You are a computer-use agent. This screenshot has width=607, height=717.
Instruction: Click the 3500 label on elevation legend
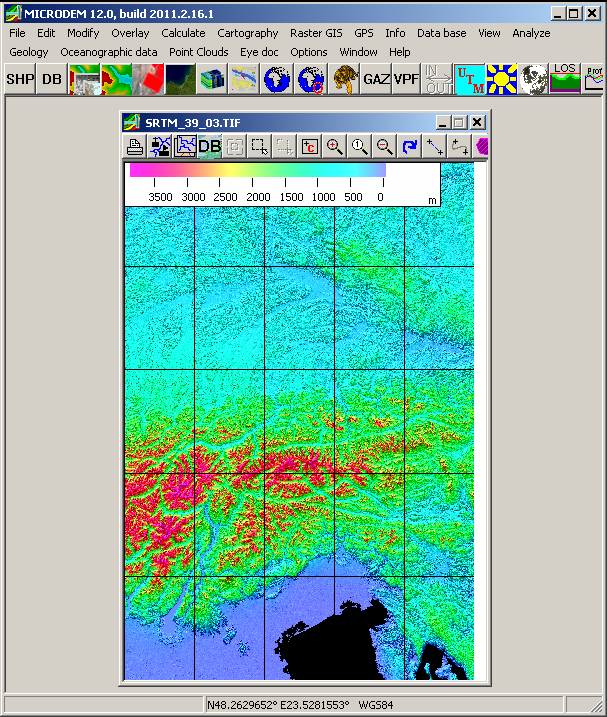(x=160, y=197)
